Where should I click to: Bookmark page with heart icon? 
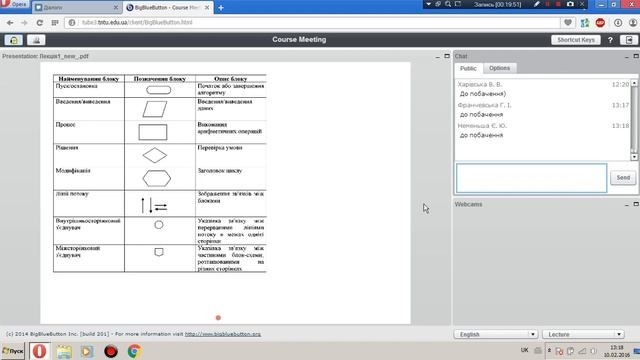(x=568, y=22)
